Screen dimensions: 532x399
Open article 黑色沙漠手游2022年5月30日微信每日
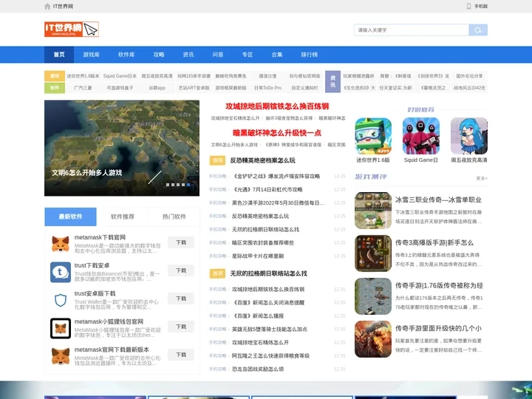278,203
